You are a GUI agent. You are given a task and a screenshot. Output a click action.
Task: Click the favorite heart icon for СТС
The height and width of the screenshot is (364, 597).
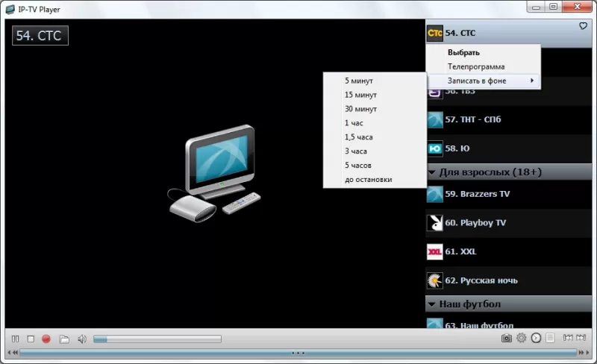click(x=583, y=26)
